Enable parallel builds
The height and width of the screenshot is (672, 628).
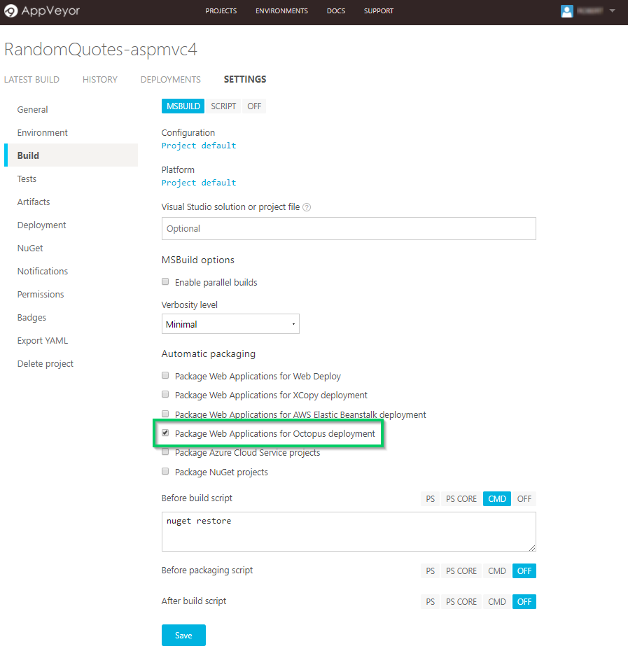click(165, 281)
